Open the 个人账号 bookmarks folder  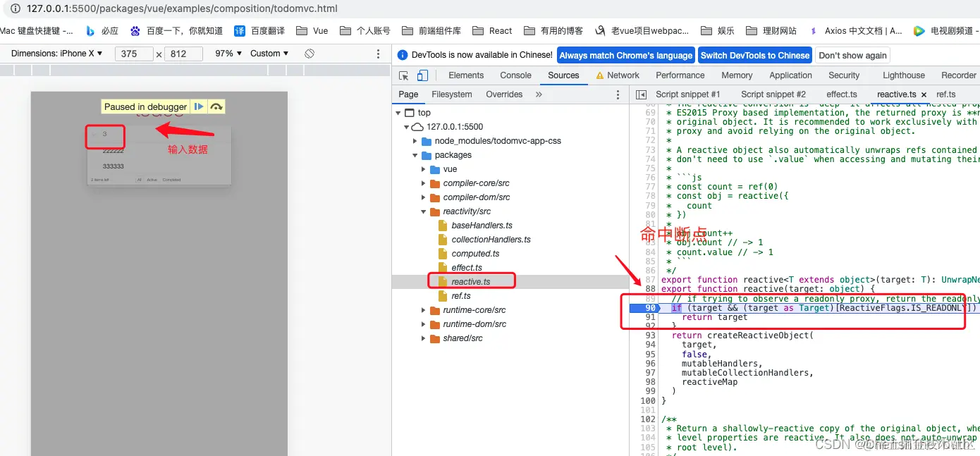[x=365, y=31]
